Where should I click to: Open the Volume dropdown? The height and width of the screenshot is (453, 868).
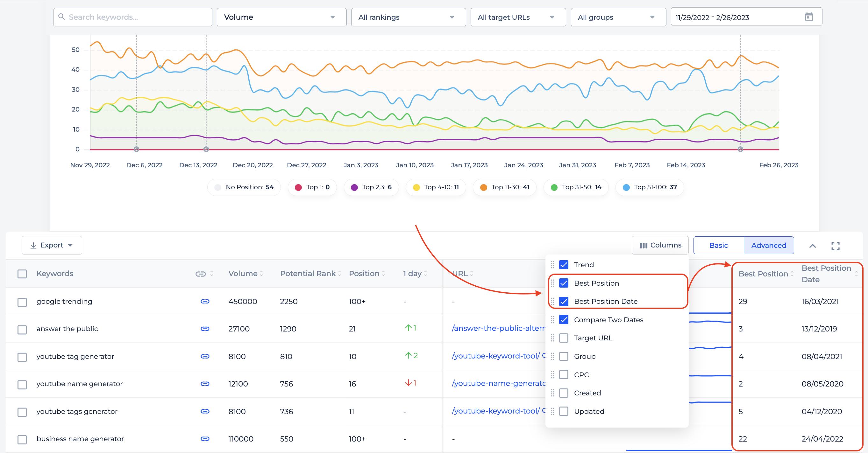coord(281,17)
